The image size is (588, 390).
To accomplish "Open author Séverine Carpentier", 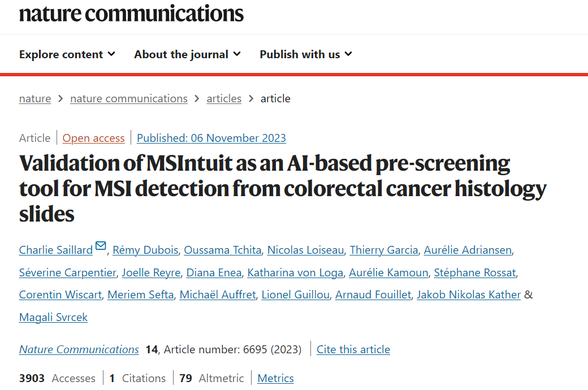I will point(67,272).
